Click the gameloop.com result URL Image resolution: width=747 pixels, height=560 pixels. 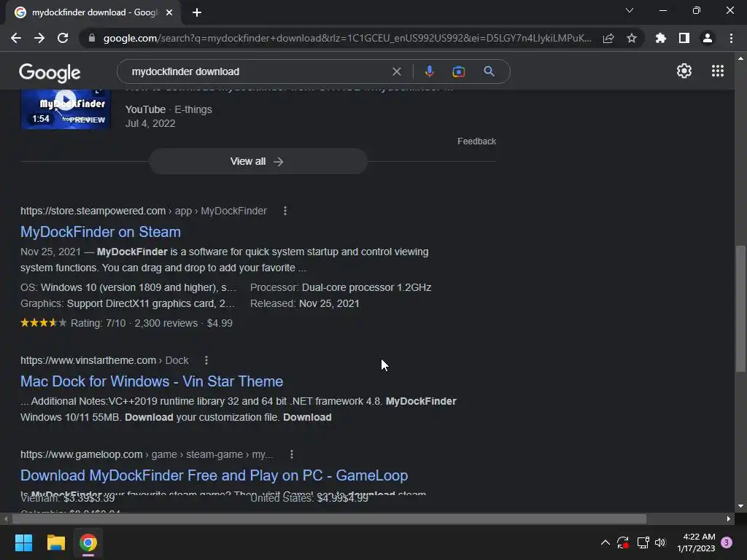tap(147, 454)
